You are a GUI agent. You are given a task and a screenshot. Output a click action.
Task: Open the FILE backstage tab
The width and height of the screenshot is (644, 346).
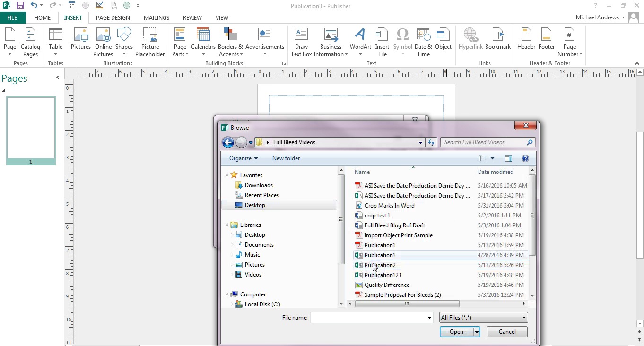[x=12, y=17]
